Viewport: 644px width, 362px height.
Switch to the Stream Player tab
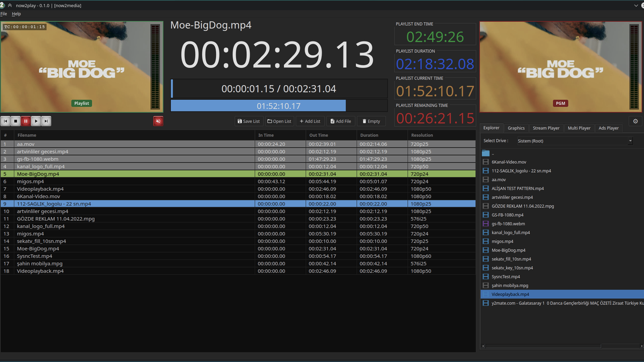pyautogui.click(x=546, y=128)
